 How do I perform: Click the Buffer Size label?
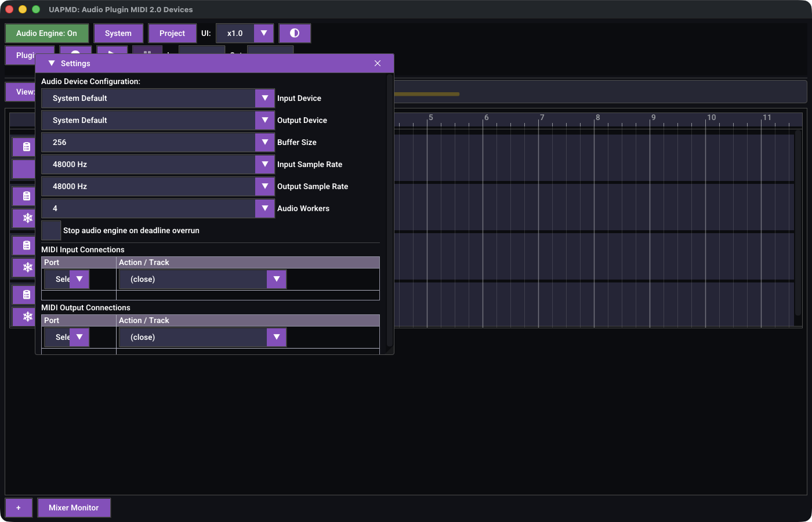(x=297, y=142)
